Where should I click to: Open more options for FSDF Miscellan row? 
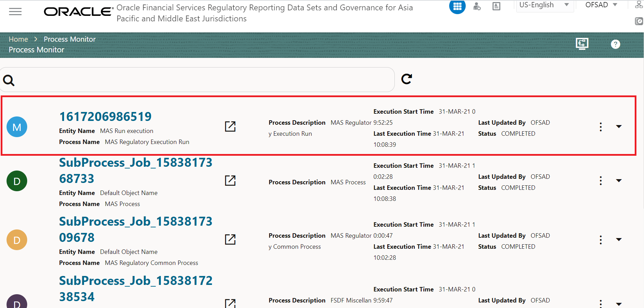(x=601, y=304)
